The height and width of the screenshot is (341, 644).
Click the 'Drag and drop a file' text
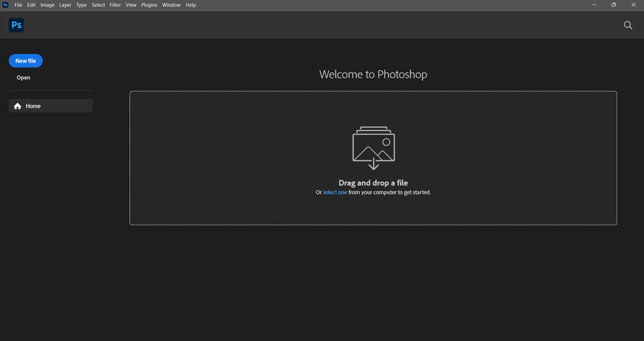tap(373, 183)
